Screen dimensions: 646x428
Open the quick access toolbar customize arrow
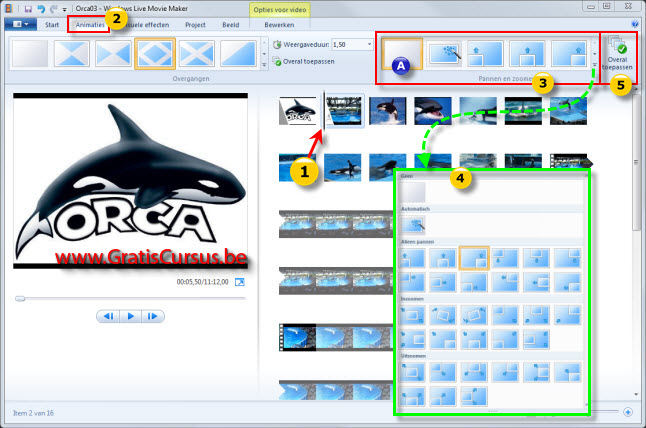pos(64,9)
